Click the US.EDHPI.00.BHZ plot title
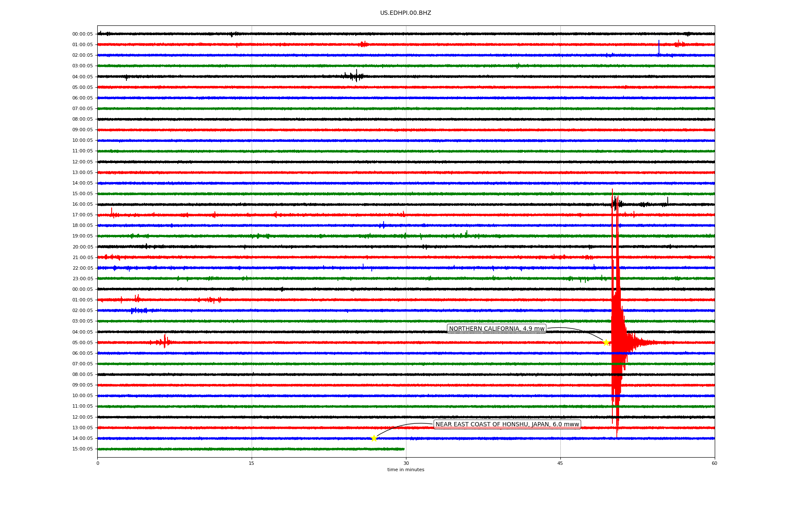 click(405, 13)
